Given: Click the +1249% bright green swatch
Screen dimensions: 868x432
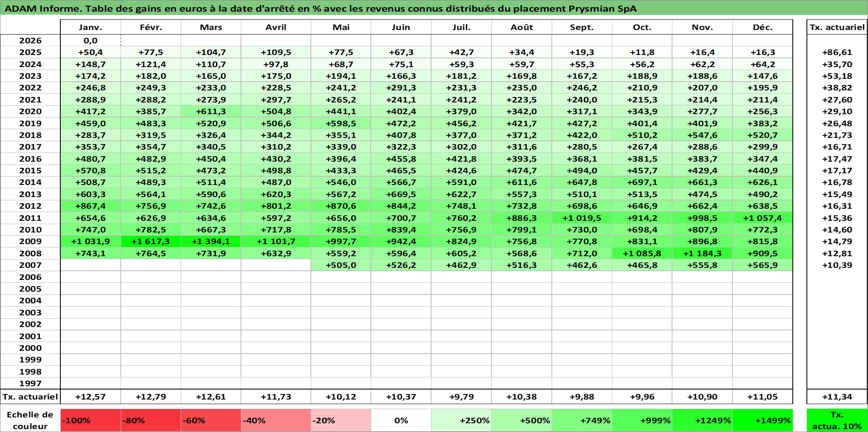Looking at the screenshot, I should [702, 420].
